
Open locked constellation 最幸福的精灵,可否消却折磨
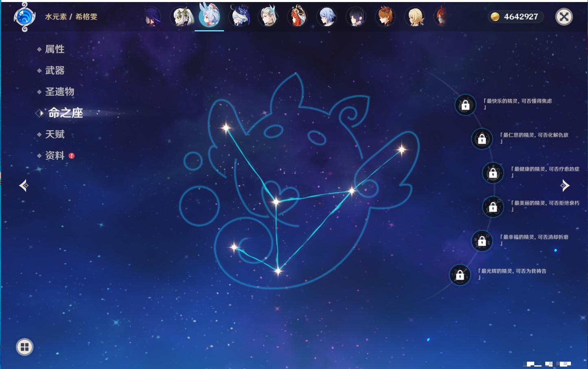coord(482,241)
